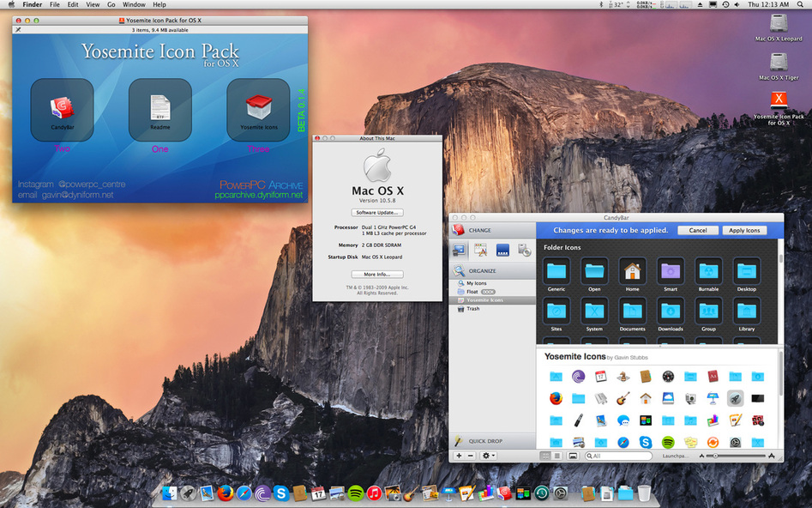The height and width of the screenshot is (508, 812).
Task: Select the Burnable folder icon well
Action: 708,271
